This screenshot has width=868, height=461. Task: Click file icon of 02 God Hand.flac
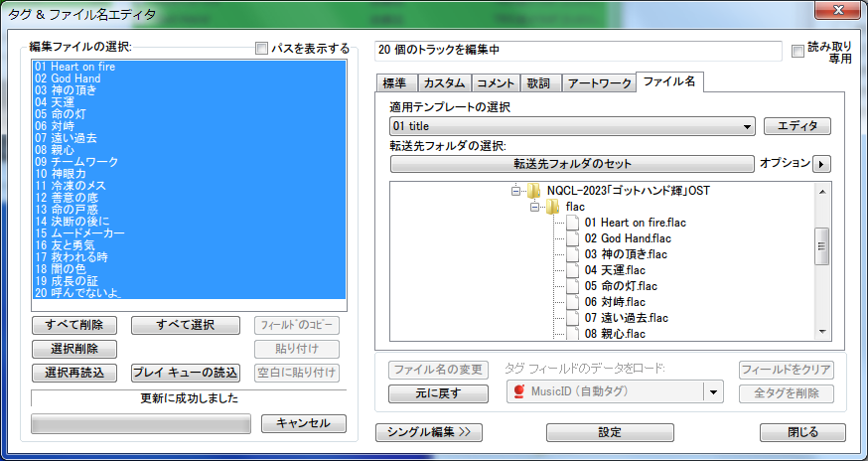pos(573,238)
